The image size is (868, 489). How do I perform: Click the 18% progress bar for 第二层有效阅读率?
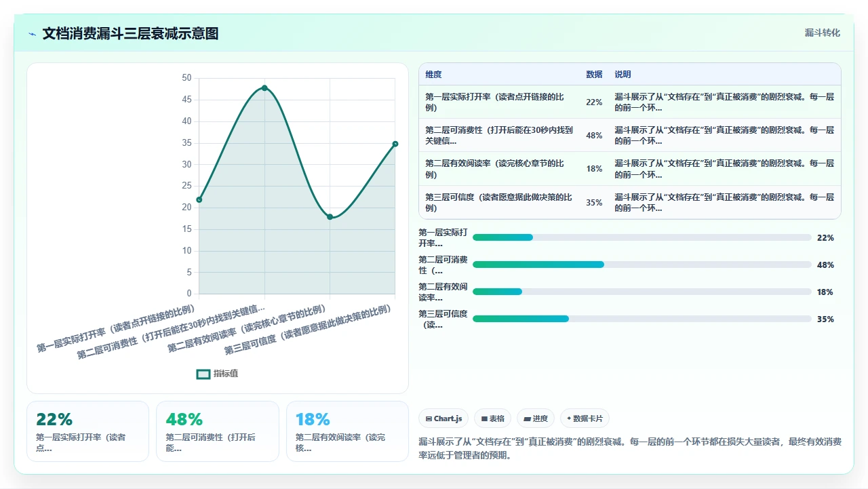pyautogui.click(x=642, y=292)
